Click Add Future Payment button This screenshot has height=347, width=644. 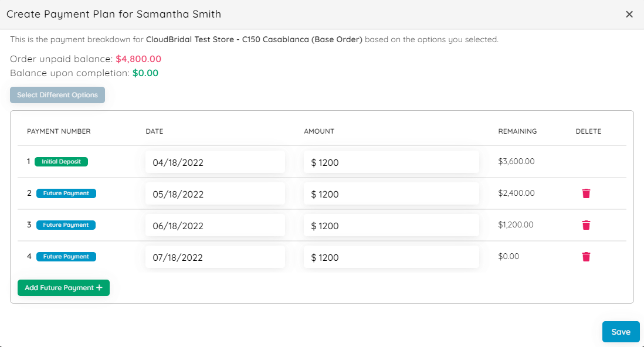click(63, 288)
